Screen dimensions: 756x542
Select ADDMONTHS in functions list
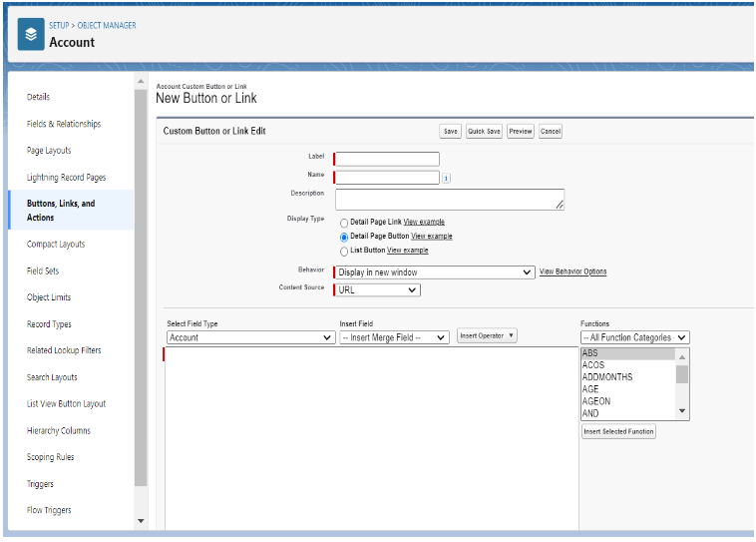click(x=628, y=377)
